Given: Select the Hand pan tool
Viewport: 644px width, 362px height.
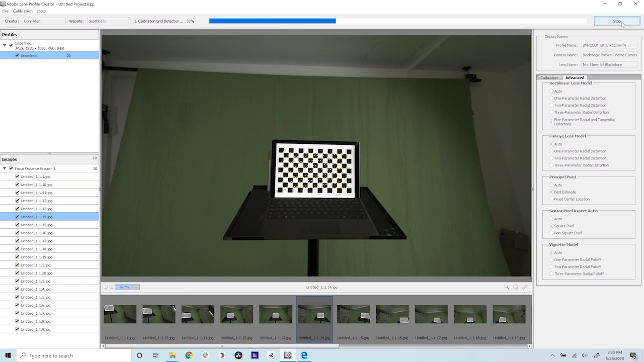Looking at the screenshot, I should [515, 287].
